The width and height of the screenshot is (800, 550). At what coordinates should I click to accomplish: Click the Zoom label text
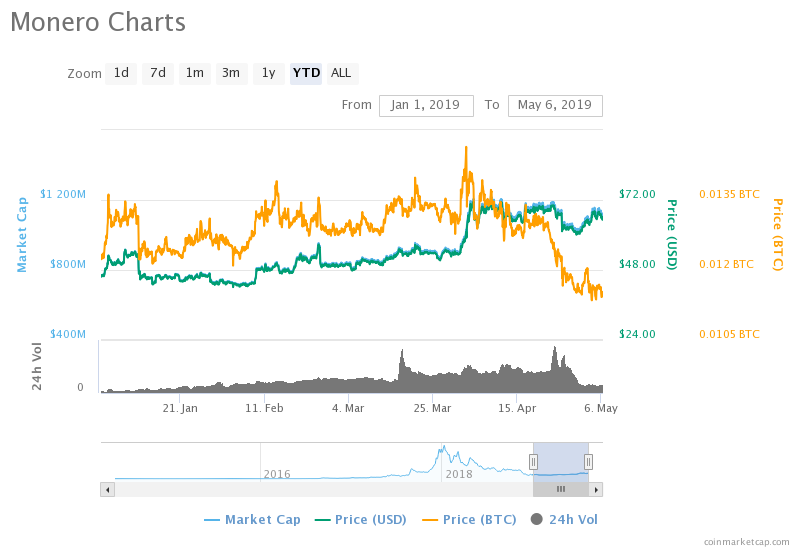point(85,74)
